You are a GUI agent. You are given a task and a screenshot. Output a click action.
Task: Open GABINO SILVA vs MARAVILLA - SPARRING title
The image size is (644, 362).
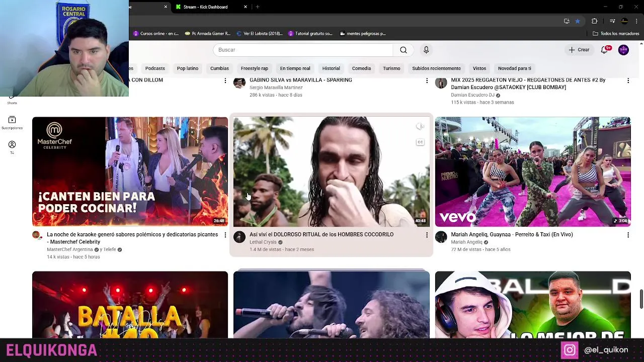[x=301, y=80]
